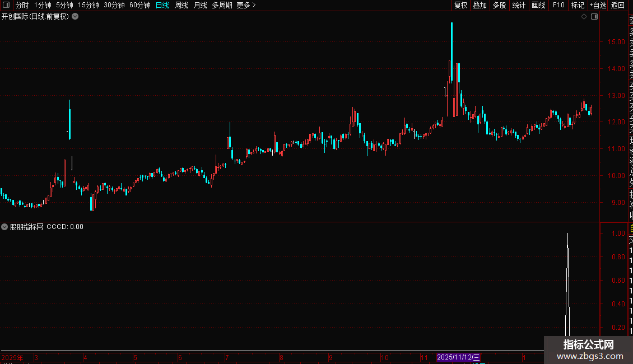Open 多周期 multi-period view

[x=222, y=5]
